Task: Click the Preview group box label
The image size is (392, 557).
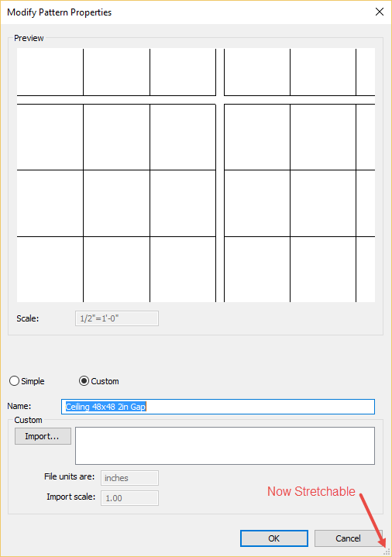Action: [x=29, y=38]
